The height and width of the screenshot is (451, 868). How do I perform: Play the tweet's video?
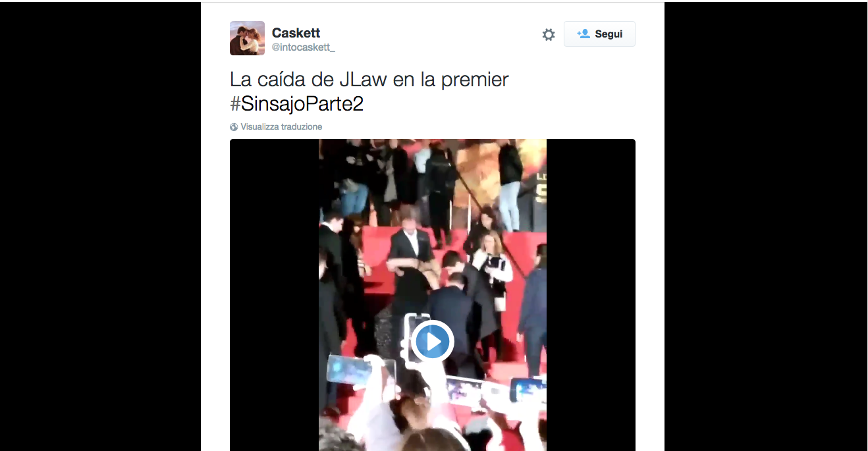(x=433, y=341)
